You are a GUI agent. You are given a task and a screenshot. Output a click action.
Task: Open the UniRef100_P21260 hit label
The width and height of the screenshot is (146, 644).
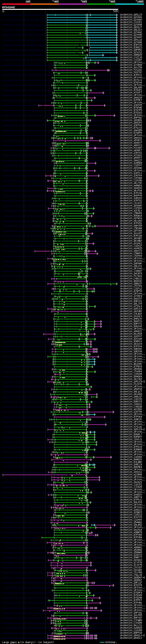click(x=131, y=70)
